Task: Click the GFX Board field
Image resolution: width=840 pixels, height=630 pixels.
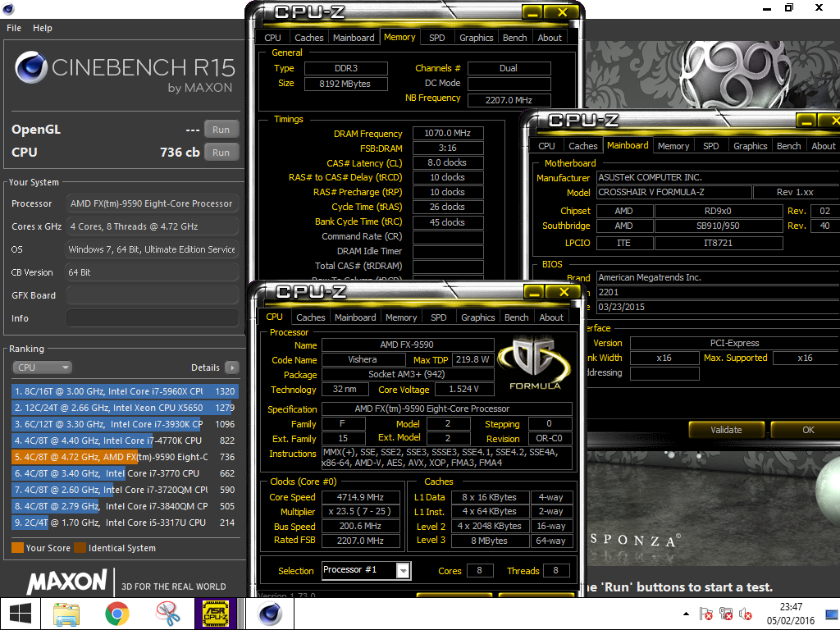Action: pyautogui.click(x=152, y=295)
